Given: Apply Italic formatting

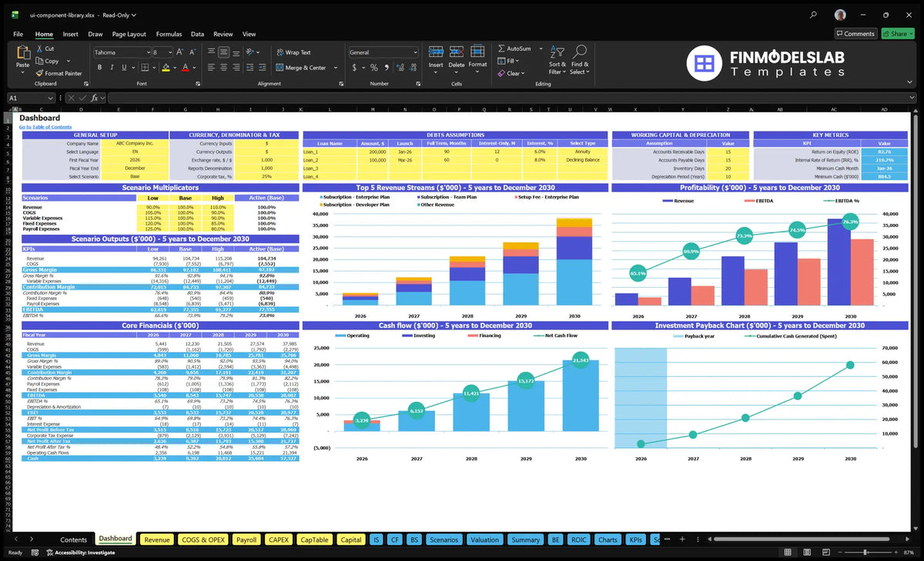Looking at the screenshot, I should [x=111, y=68].
